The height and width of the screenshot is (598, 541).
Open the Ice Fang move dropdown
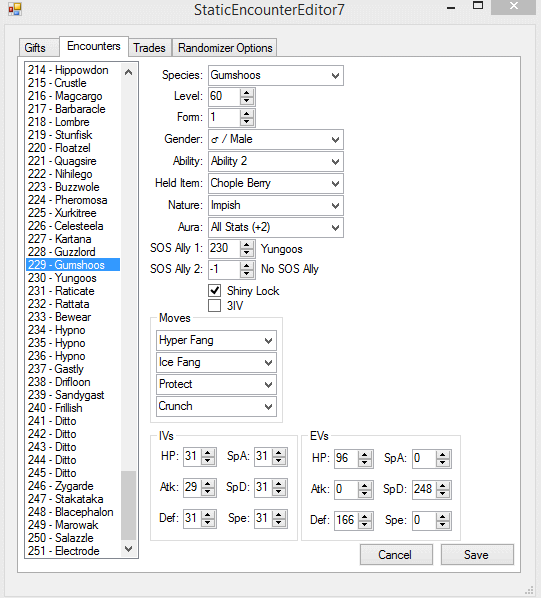tap(216, 363)
